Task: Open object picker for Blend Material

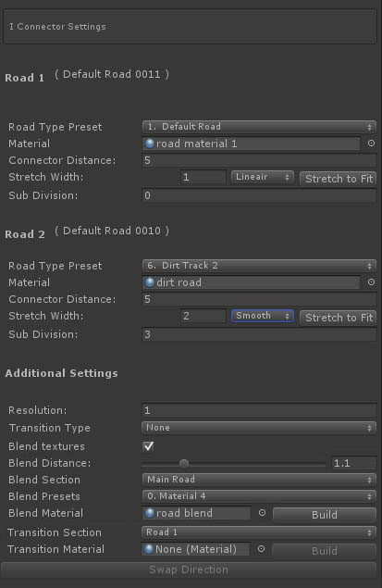Action: click(262, 513)
